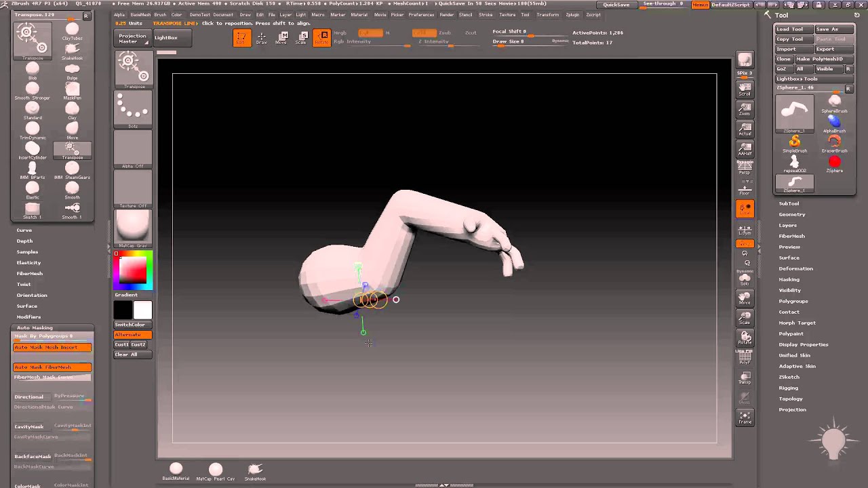Expand the Masking section in Tool palette
Image resolution: width=868 pixels, height=488 pixels.
click(789, 279)
